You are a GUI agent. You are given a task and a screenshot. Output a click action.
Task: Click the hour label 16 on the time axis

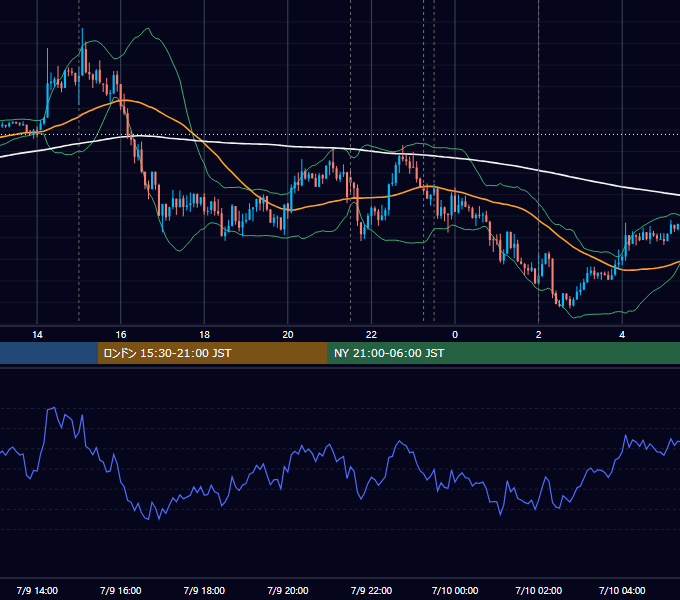pyautogui.click(x=121, y=335)
